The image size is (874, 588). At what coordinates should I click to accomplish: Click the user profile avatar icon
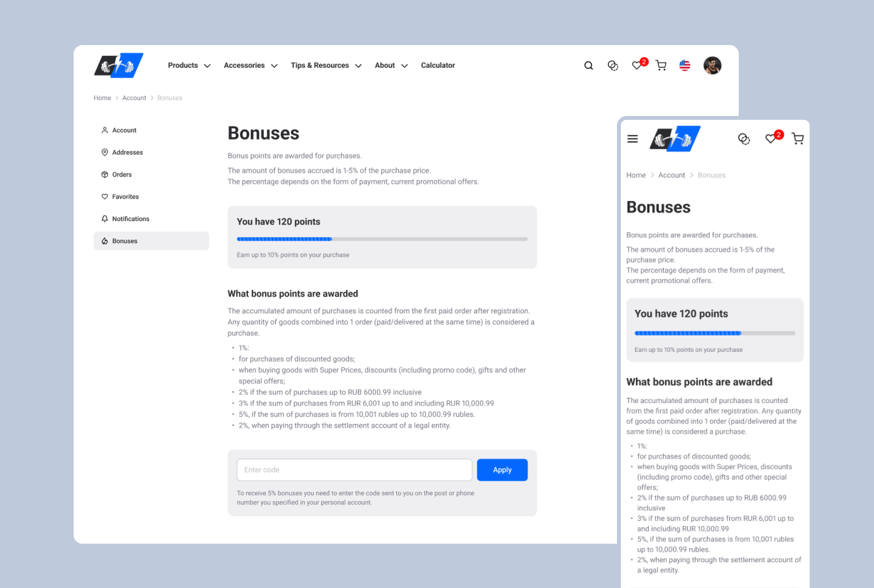tap(713, 65)
